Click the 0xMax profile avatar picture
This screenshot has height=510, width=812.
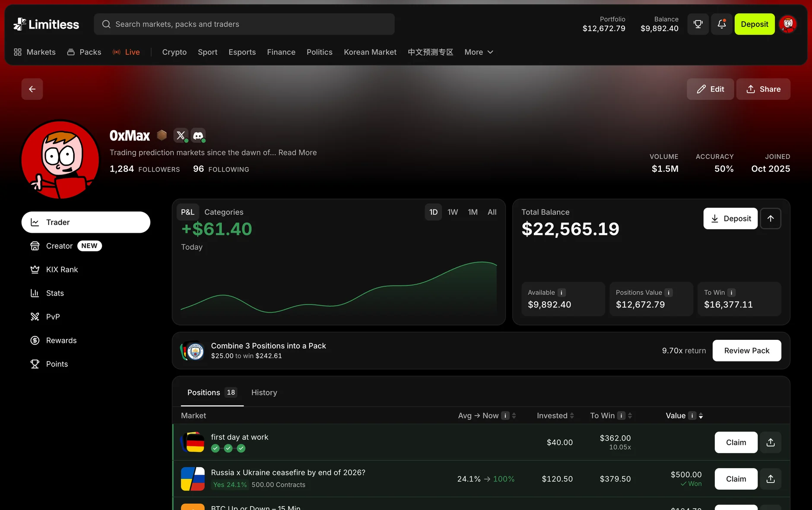[60, 159]
